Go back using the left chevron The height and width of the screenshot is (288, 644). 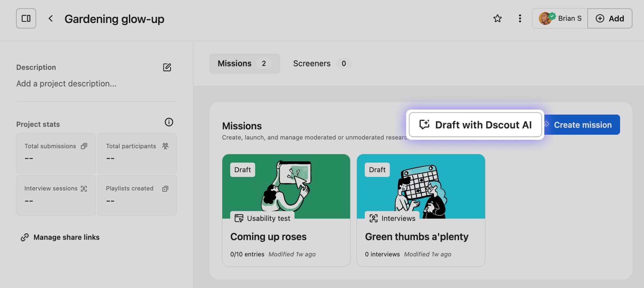[x=51, y=19]
